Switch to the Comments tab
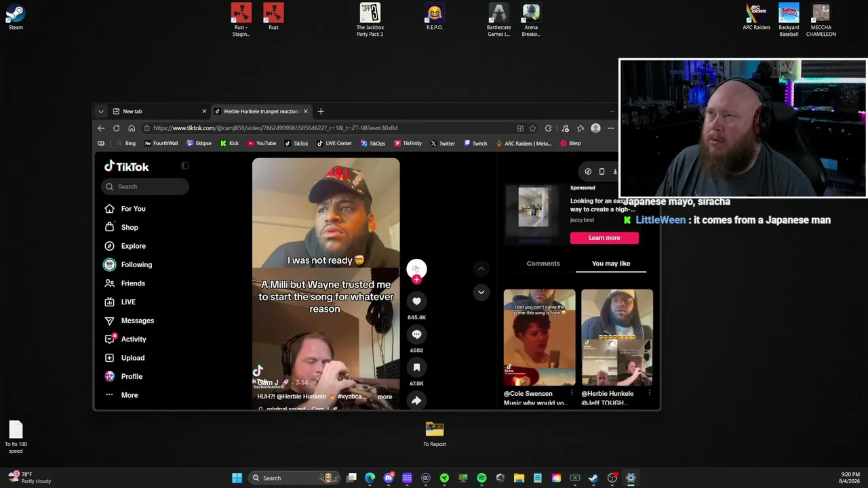868x488 pixels. tap(543, 264)
